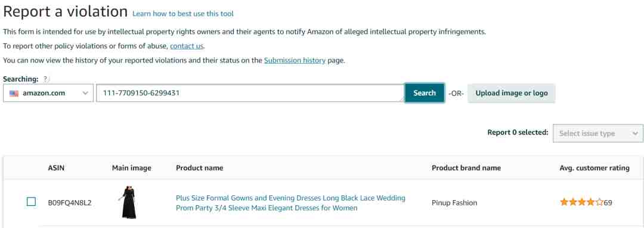This screenshot has height=228, width=644.
Task: Click the ASIN column header
Action: click(x=56, y=168)
